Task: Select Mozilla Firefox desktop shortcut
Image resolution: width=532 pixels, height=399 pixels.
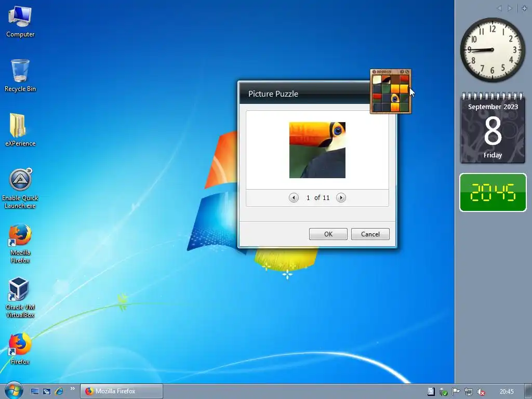Action: click(x=20, y=243)
